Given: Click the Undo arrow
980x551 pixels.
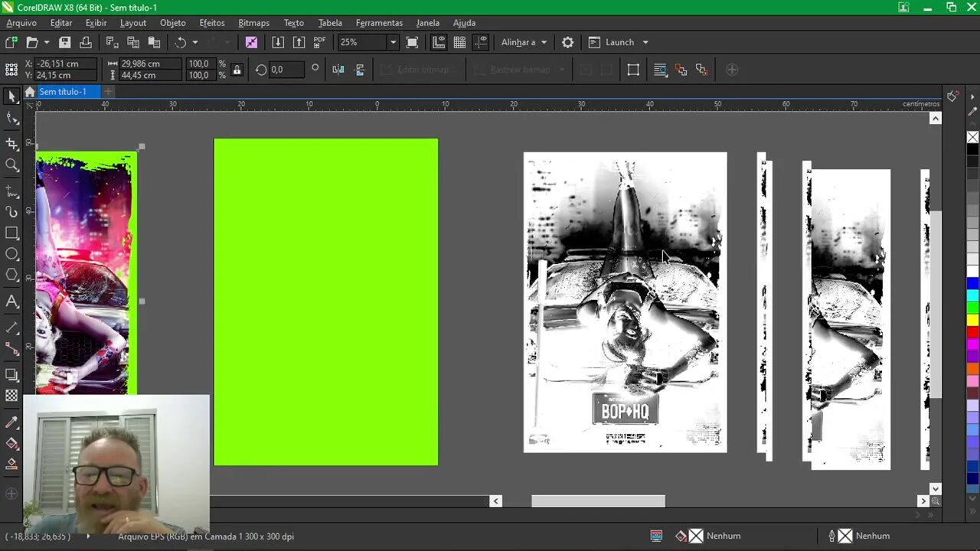Looking at the screenshot, I should (x=181, y=42).
